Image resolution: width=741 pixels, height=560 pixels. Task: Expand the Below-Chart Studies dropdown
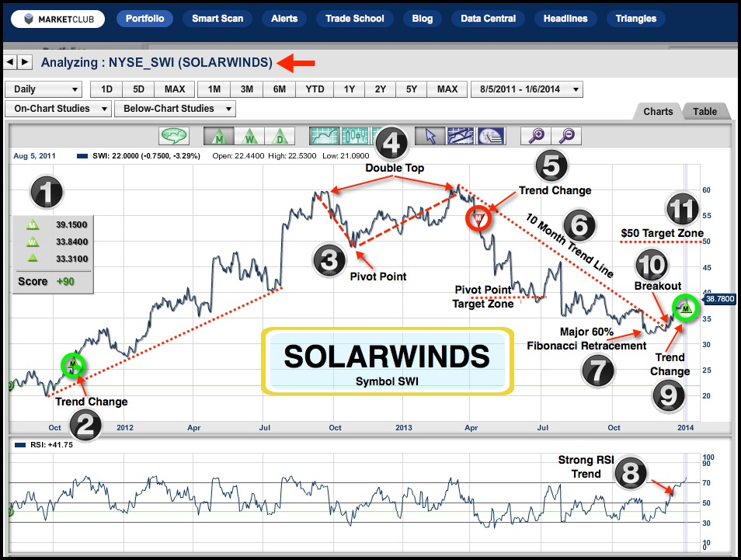click(175, 109)
